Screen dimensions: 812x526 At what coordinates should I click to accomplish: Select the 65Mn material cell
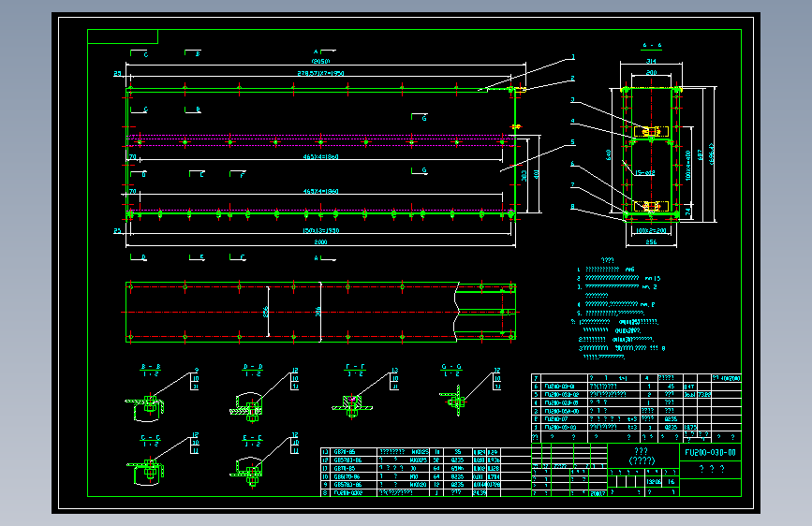tap(457, 468)
